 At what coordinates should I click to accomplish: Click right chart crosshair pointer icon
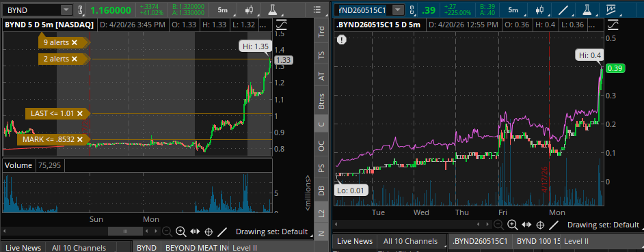click(x=540, y=225)
